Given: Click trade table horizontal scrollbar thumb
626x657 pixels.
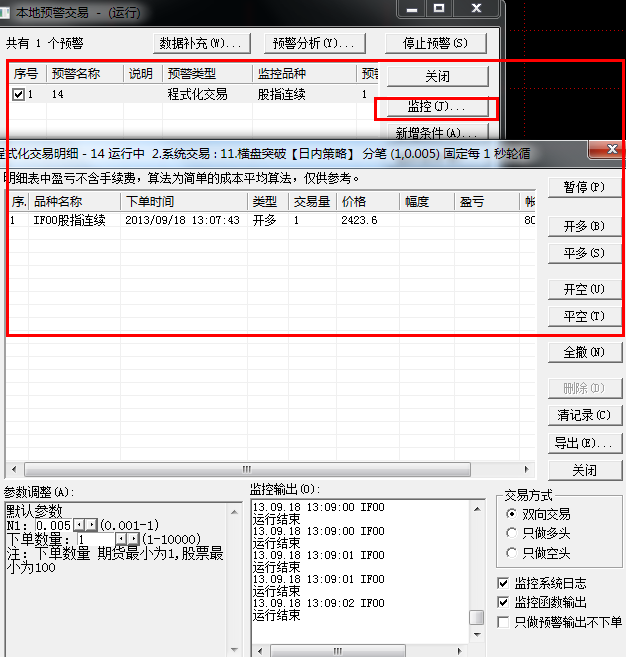Looking at the screenshot, I should (x=247, y=469).
